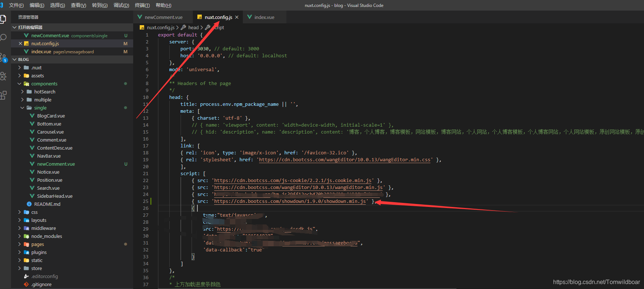
Task: Expand the css folder
Action: click(19, 212)
